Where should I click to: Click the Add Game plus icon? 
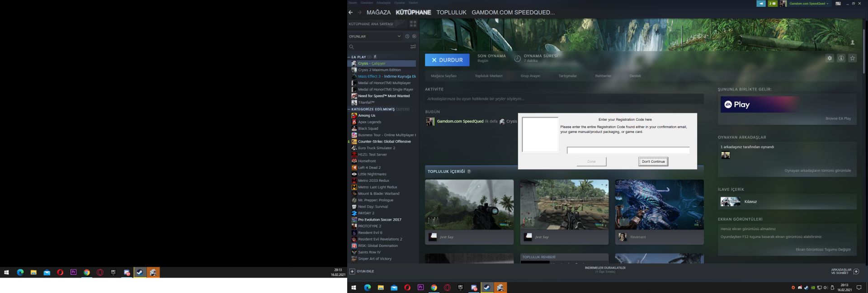[x=352, y=271]
